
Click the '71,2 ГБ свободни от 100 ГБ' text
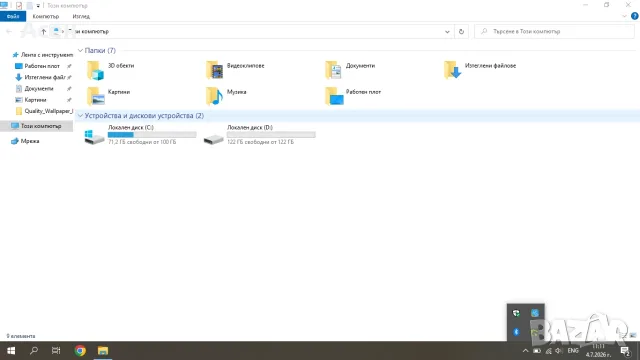click(x=142, y=142)
